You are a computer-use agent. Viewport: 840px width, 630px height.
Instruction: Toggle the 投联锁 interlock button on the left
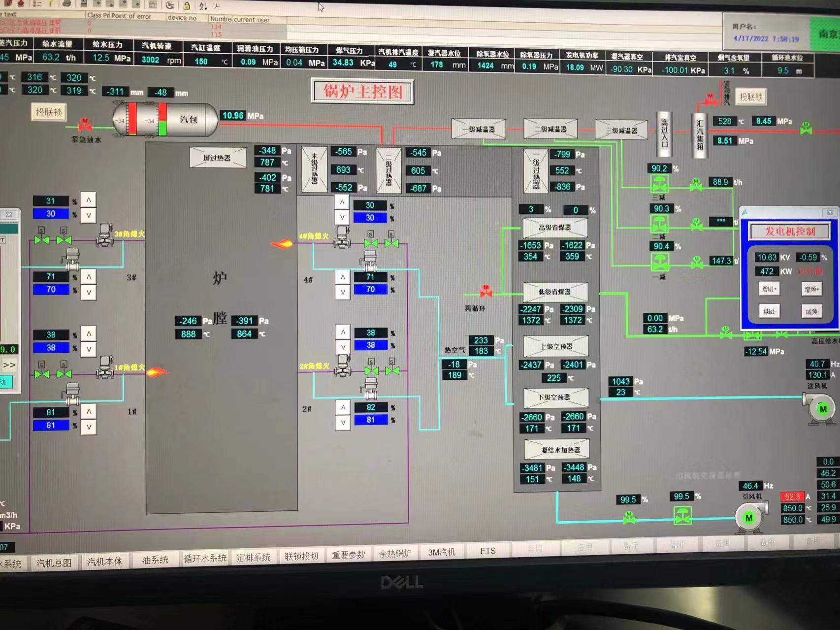point(48,112)
